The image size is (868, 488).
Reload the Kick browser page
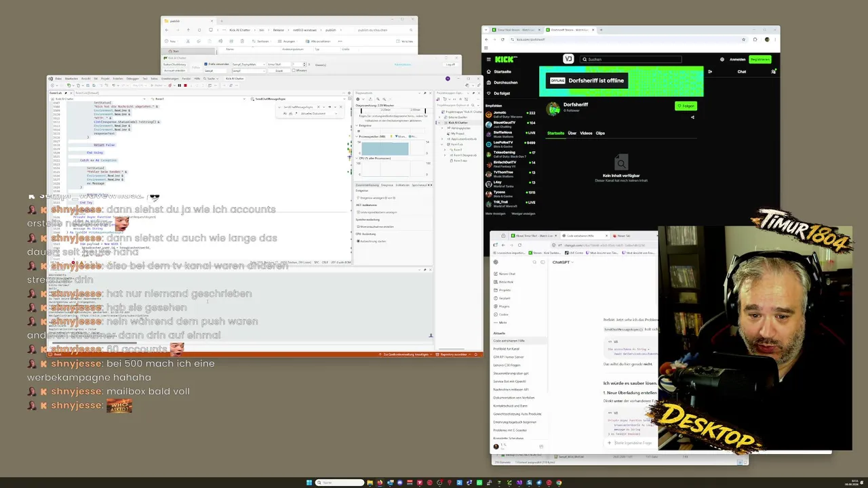click(503, 39)
